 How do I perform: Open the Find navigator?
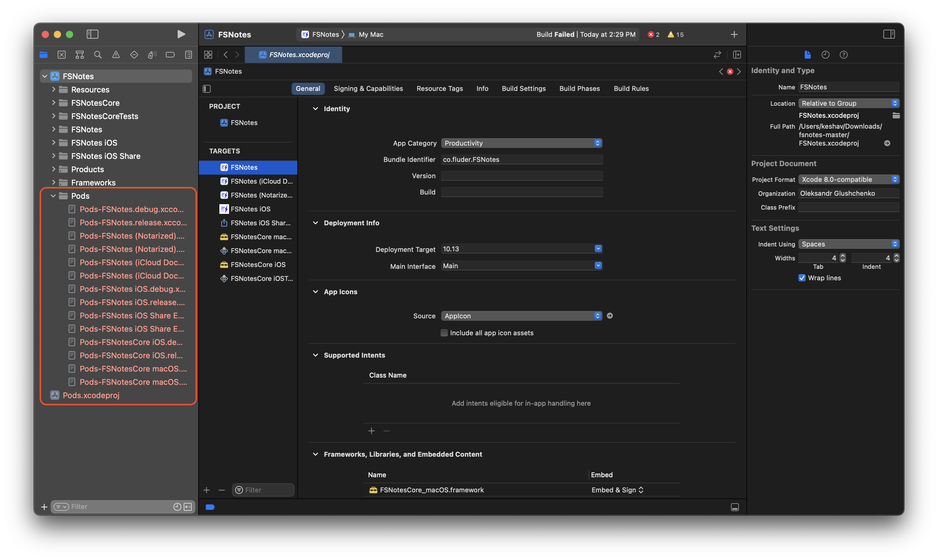(98, 54)
